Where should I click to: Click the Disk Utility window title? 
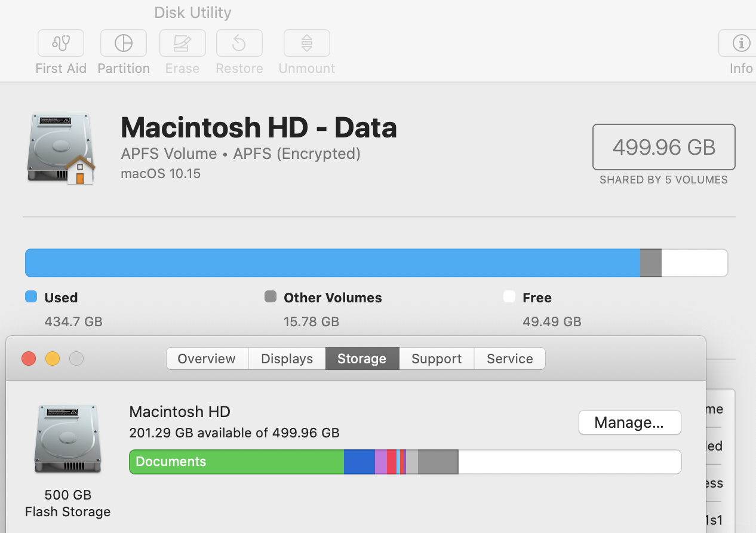click(x=192, y=13)
